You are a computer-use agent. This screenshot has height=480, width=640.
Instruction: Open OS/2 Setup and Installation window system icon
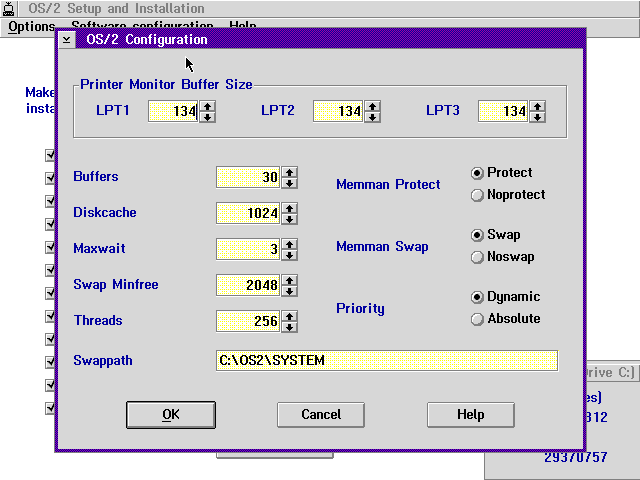(x=9, y=9)
